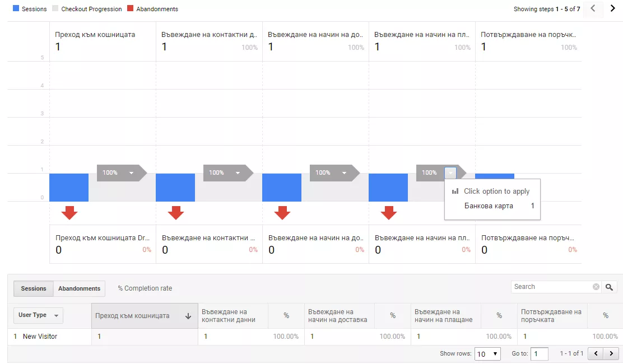Click Преход към кошницата Dr... abandonment label
The height and width of the screenshot is (364, 623).
(x=103, y=238)
